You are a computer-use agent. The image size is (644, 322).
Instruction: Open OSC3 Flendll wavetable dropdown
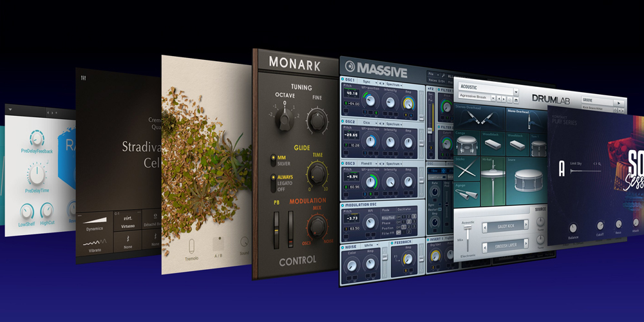(x=367, y=164)
